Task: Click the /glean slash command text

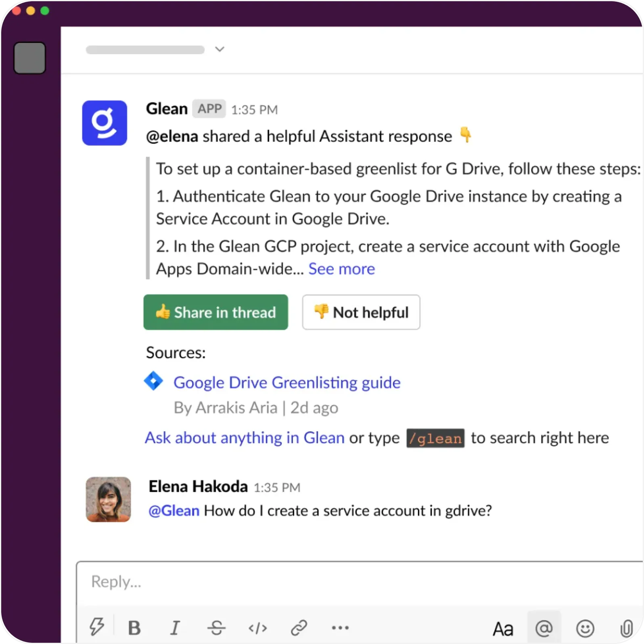Action: [x=435, y=438]
